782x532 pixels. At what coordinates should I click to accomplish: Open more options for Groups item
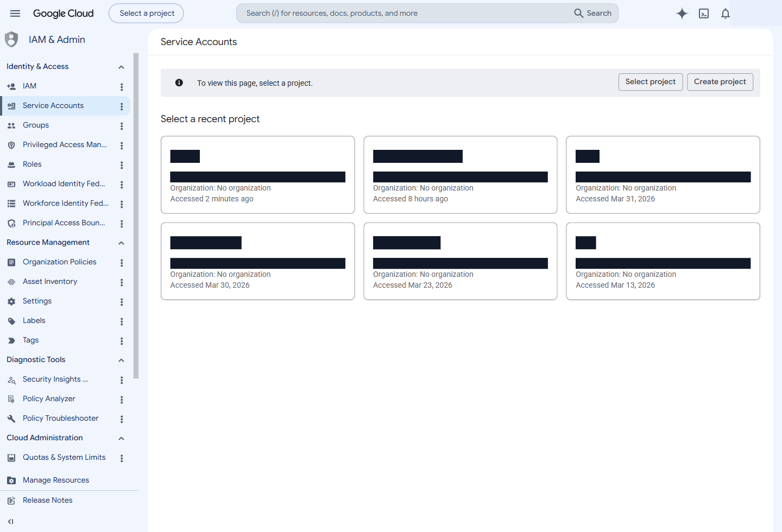[x=122, y=126]
